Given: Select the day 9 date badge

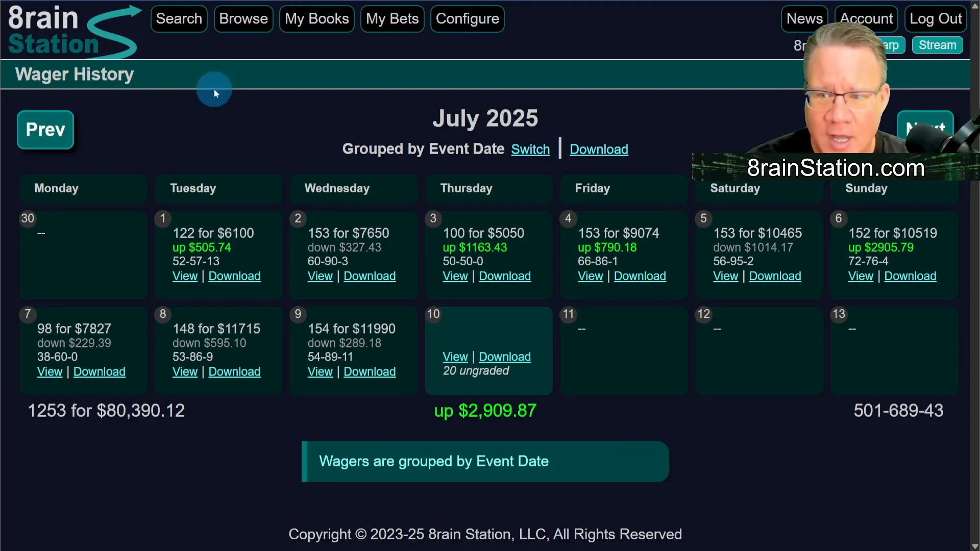Looking at the screenshot, I should [298, 314].
